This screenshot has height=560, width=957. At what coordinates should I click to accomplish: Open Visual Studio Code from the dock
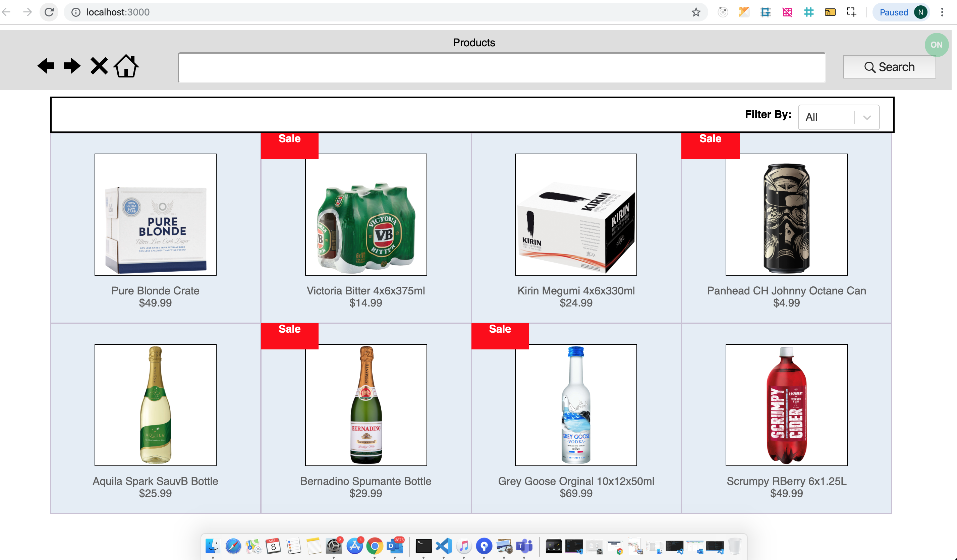(444, 546)
